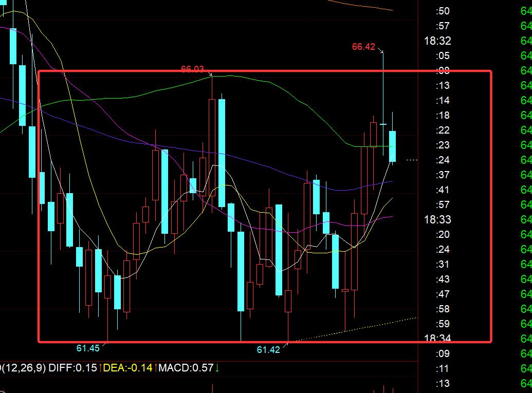This screenshot has width=532, height=393.
Task: Select the 18:34 row in time list
Action: click(x=436, y=339)
